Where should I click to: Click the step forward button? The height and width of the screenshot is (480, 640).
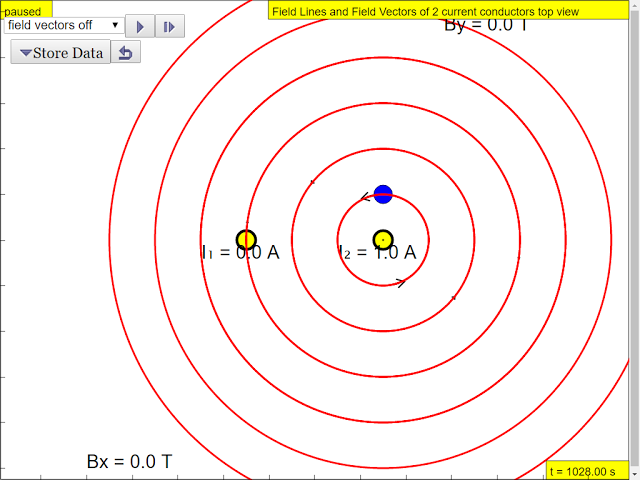pos(170,26)
